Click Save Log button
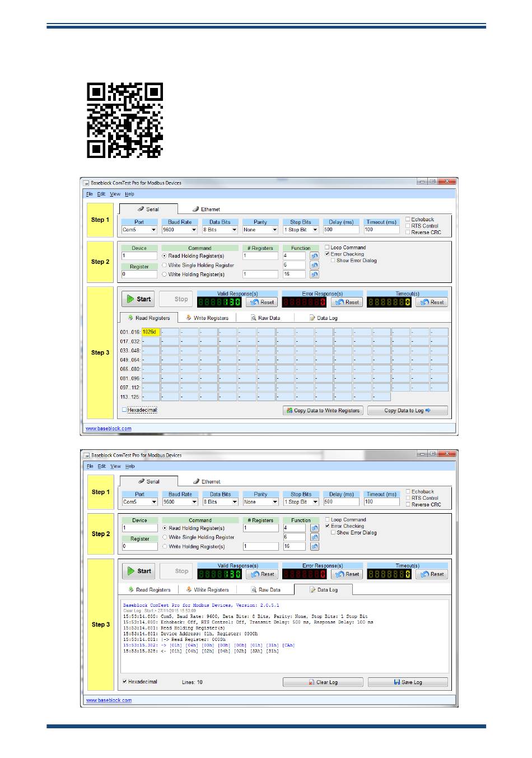The width and height of the screenshot is (532, 758). click(x=408, y=682)
